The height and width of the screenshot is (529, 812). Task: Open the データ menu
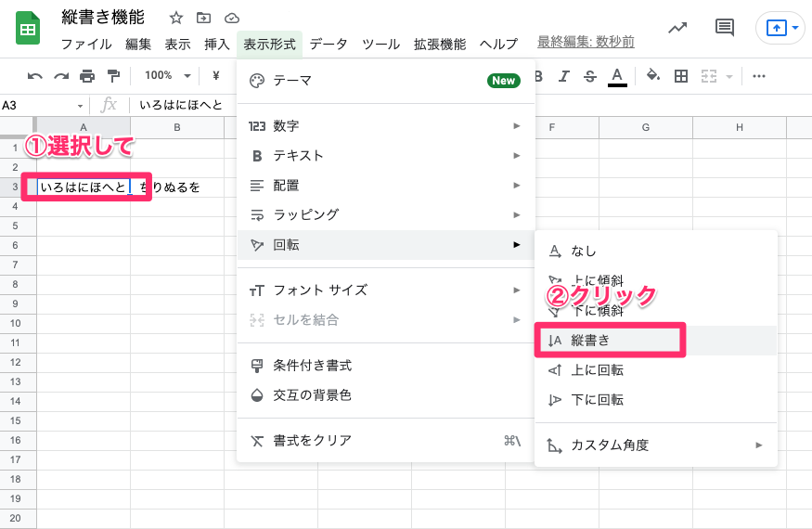tap(329, 44)
